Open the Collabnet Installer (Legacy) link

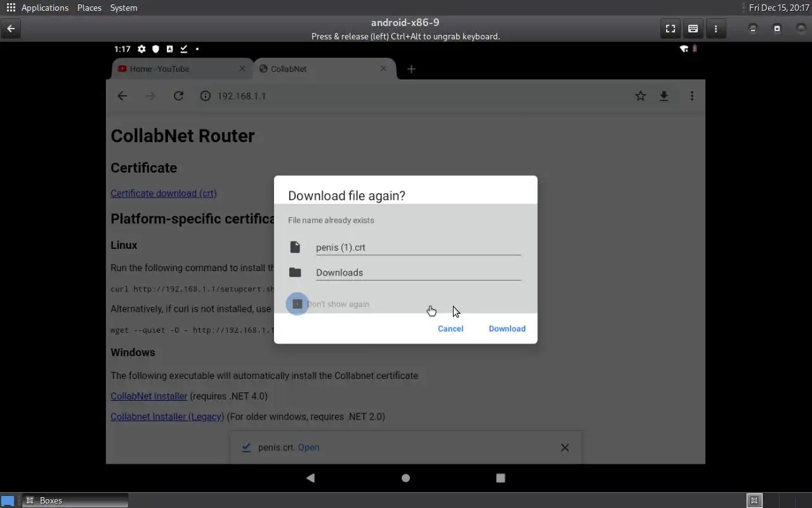(x=167, y=417)
